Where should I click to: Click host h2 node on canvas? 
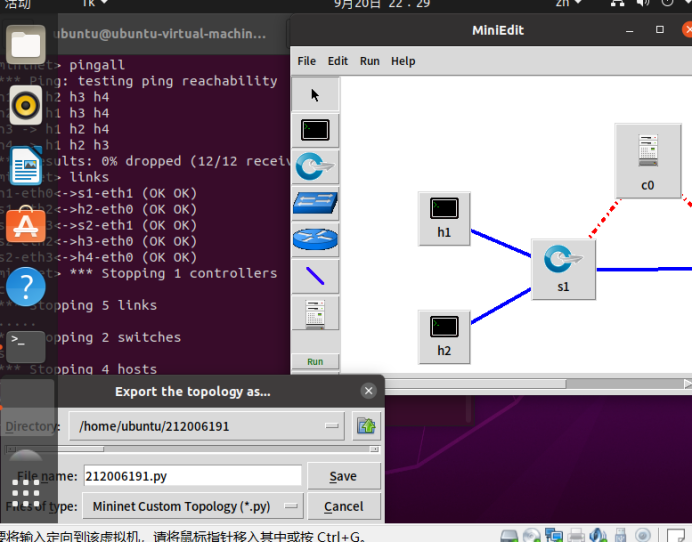(x=444, y=337)
